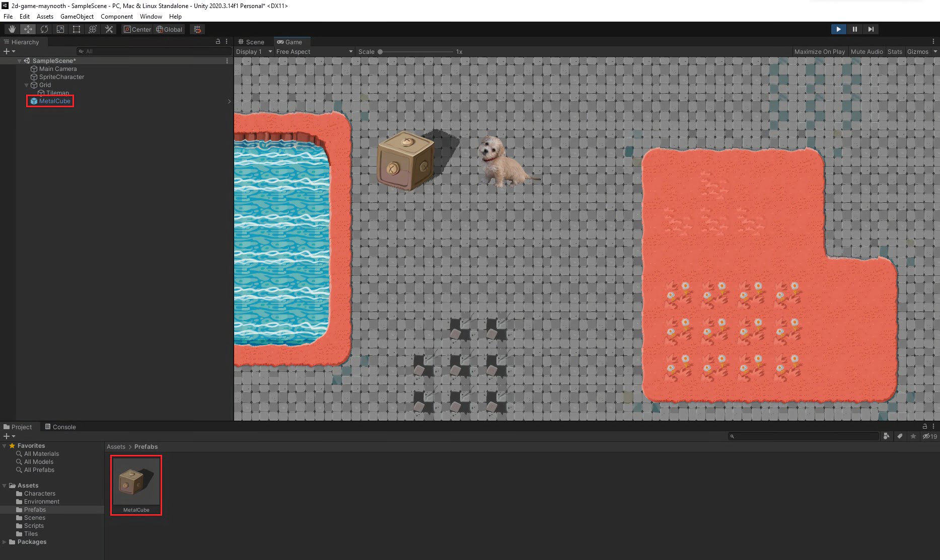Select MetalCube prefab in Hierarchy
This screenshot has width=940, height=560.
click(x=54, y=101)
